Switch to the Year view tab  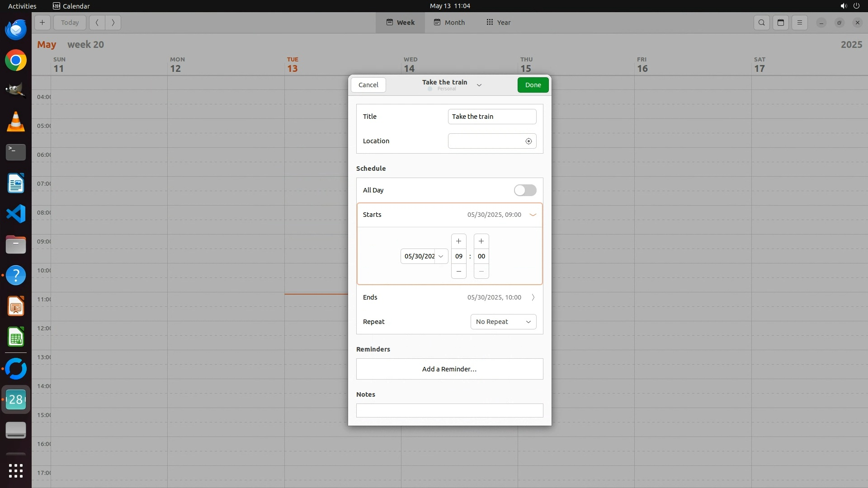click(498, 23)
